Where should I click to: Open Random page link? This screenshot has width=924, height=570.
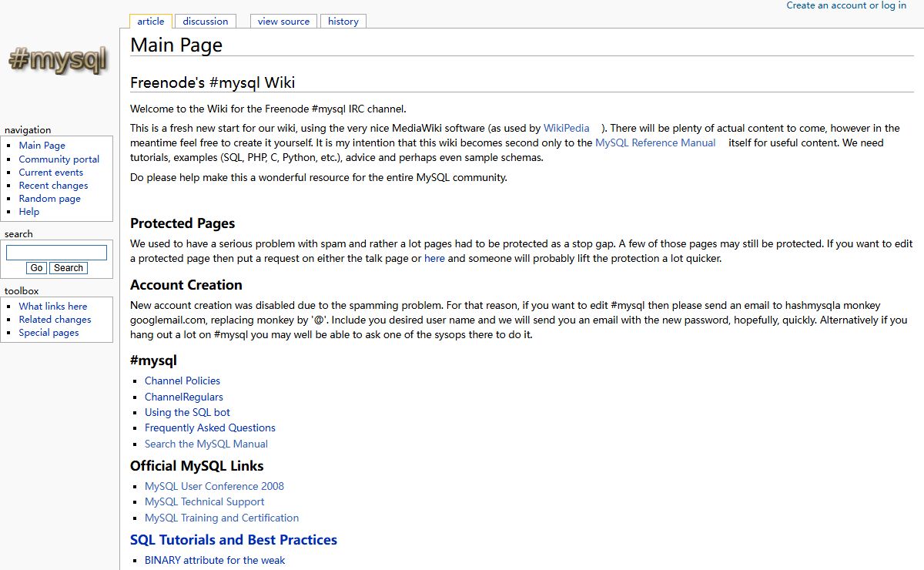49,198
